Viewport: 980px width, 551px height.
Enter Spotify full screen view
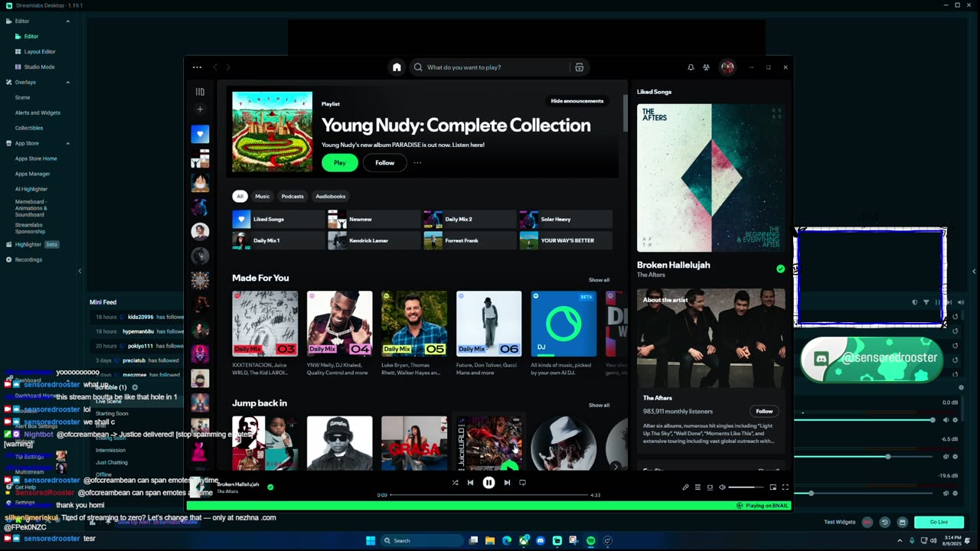tap(785, 487)
